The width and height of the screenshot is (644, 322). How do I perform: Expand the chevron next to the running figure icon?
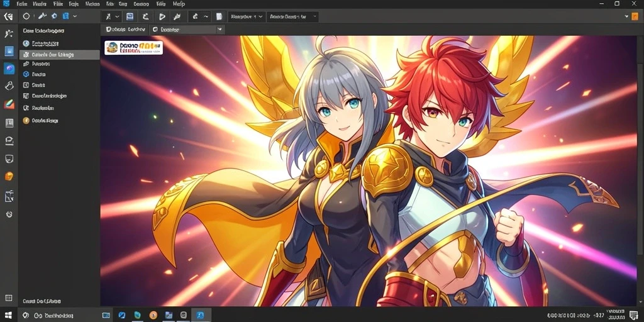tap(118, 17)
